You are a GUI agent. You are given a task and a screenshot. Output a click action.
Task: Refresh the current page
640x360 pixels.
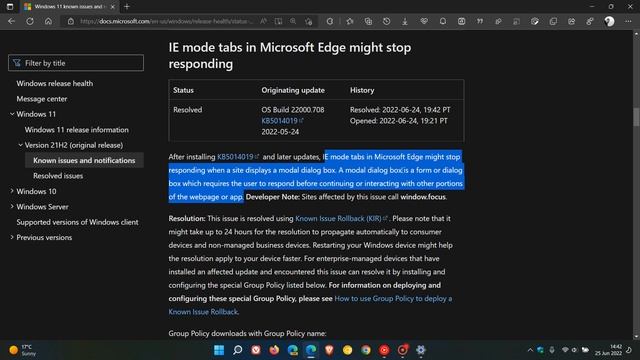[x=30, y=21]
